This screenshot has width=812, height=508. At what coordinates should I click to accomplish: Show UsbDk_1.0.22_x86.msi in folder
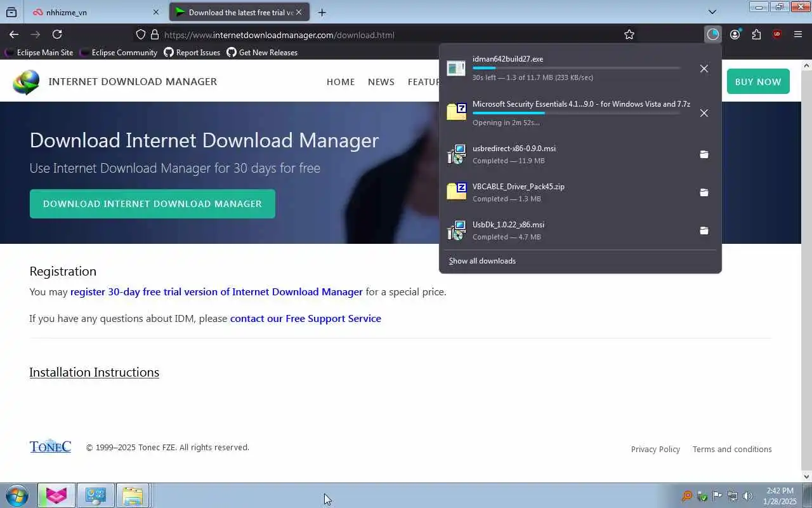point(704,231)
